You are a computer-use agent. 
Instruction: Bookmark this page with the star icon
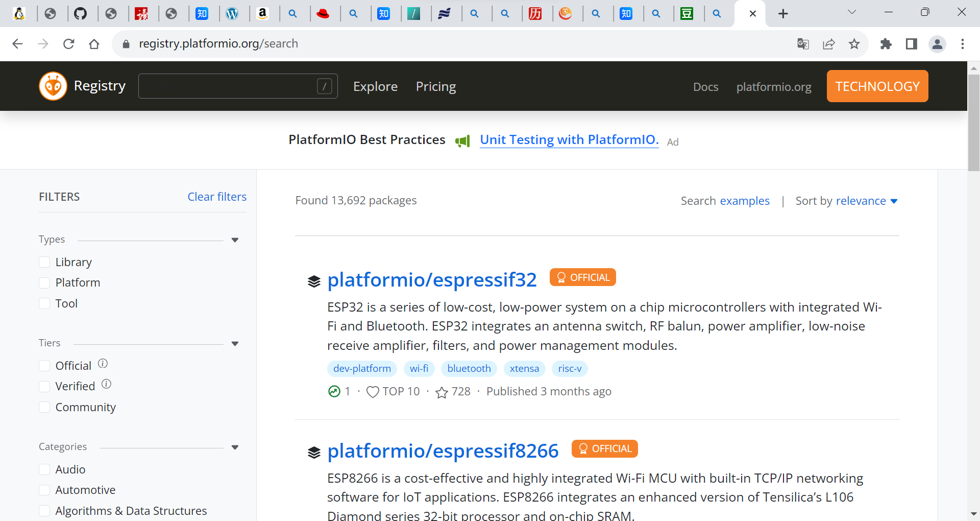pyautogui.click(x=854, y=44)
